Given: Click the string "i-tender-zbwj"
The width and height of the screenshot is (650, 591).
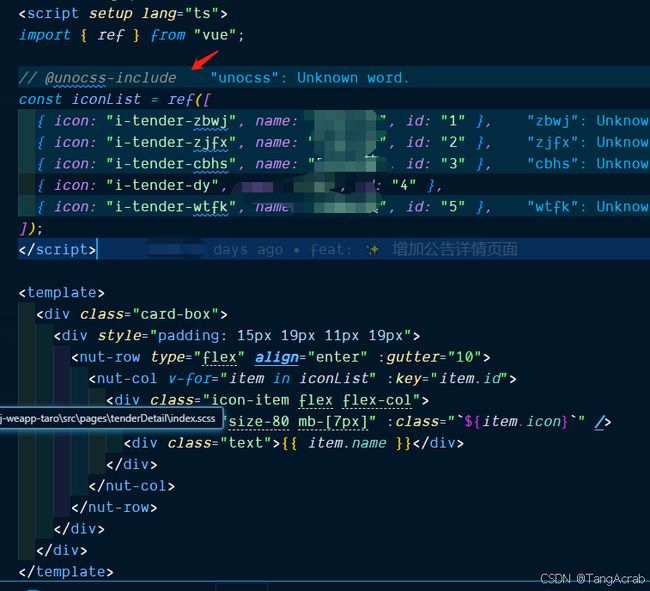Looking at the screenshot, I should [x=171, y=121].
